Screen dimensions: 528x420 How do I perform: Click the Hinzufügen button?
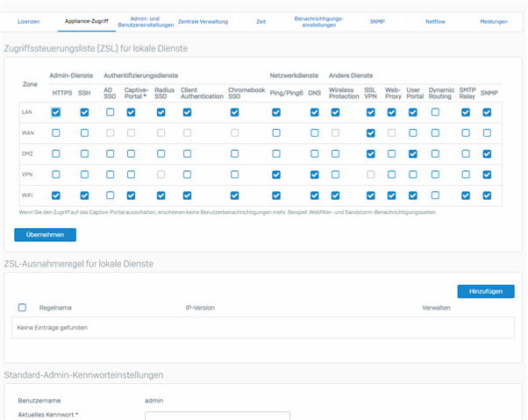[x=486, y=291]
